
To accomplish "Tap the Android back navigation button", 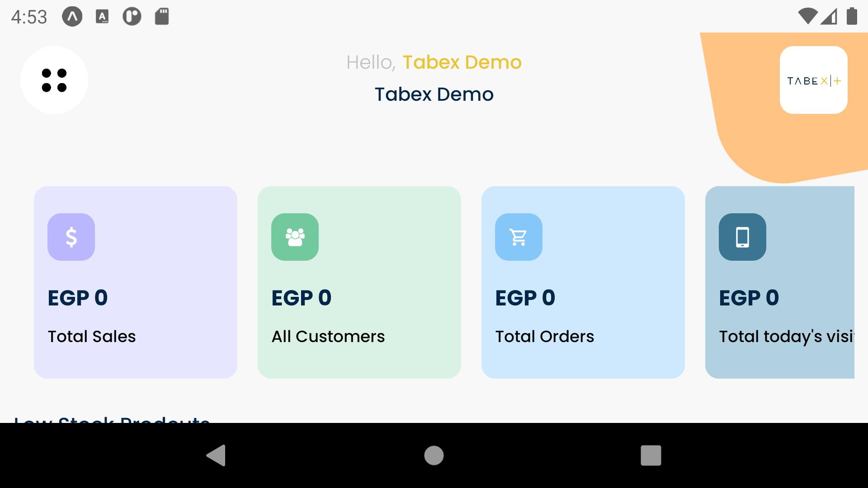I will point(216,455).
